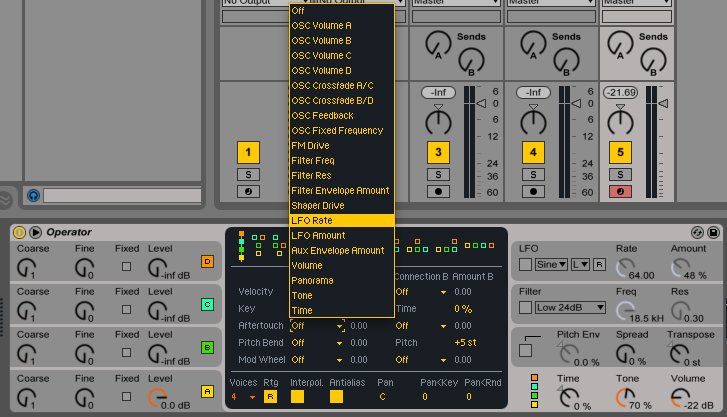727x417 pixels.
Task: Click oscillator A Level knob
Action: point(158,398)
